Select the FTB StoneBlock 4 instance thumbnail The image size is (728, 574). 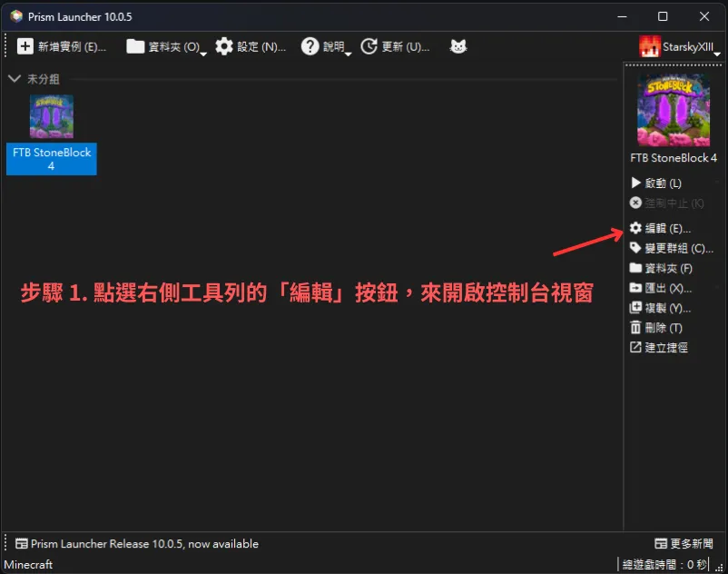(x=51, y=116)
